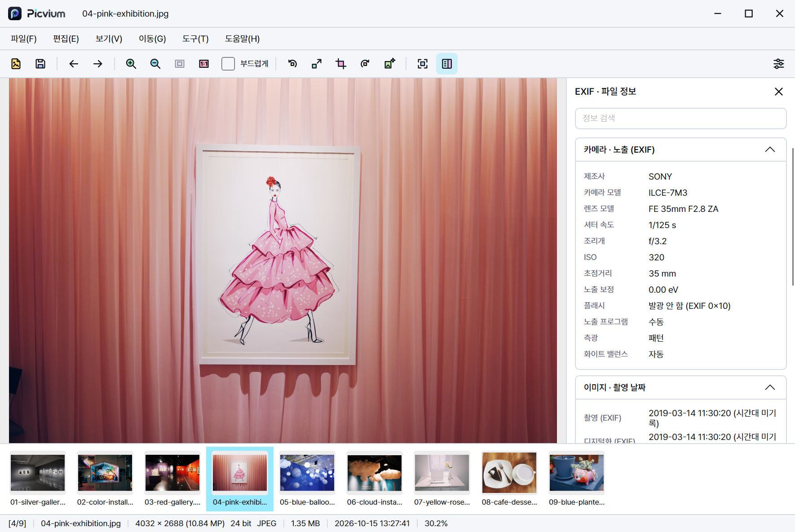Select the 02-color-install thumbnail
The width and height of the screenshot is (795, 532).
pos(105,479)
